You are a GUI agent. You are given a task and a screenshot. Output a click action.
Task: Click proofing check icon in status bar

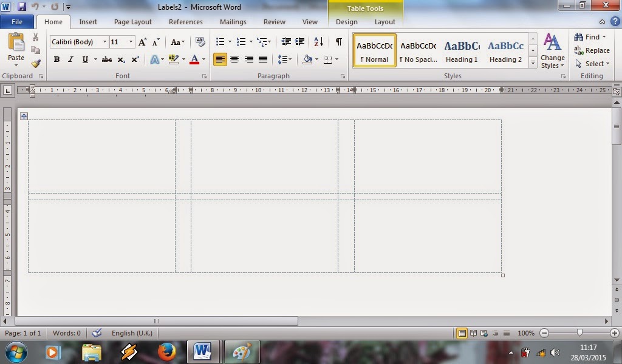point(97,333)
